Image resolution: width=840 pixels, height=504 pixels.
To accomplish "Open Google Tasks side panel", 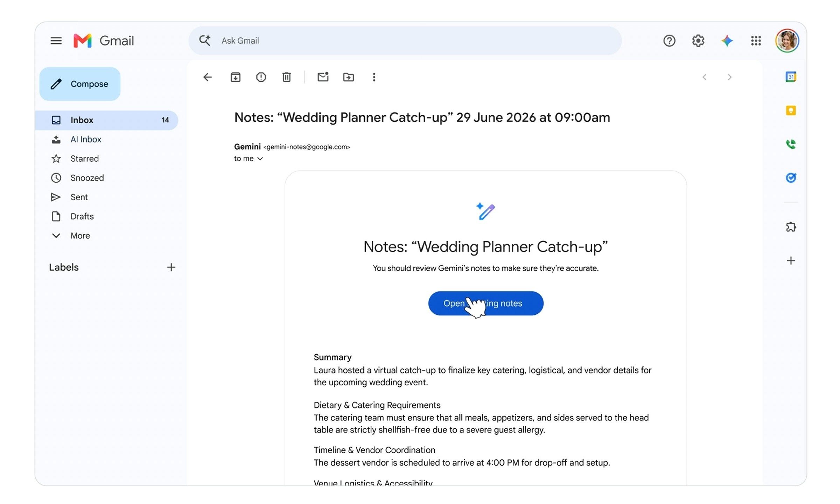I will pyautogui.click(x=791, y=177).
